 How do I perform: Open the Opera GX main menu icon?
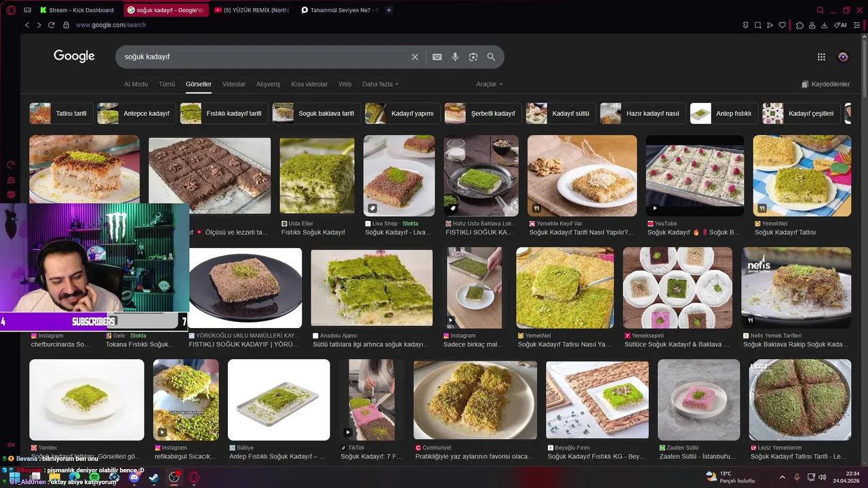click(x=11, y=10)
